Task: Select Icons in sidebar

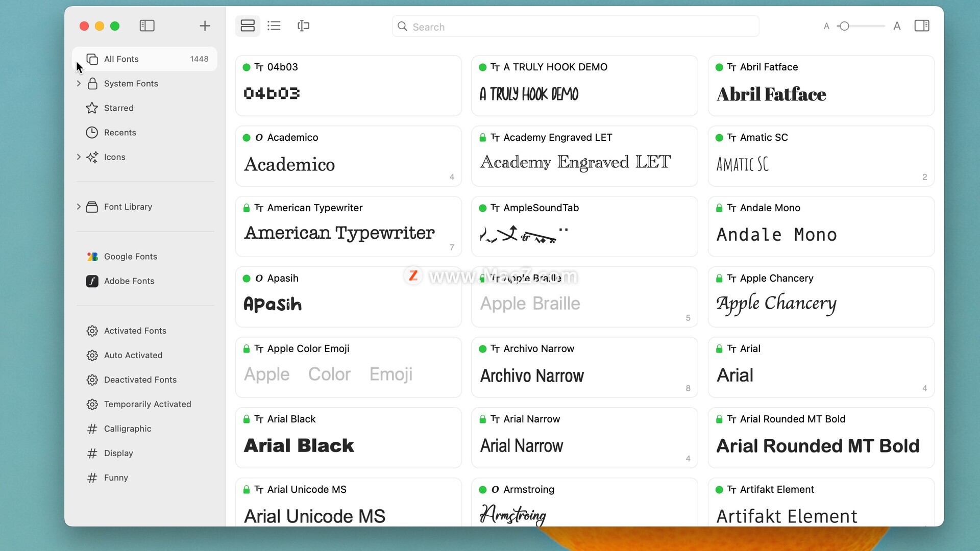Action: (115, 157)
